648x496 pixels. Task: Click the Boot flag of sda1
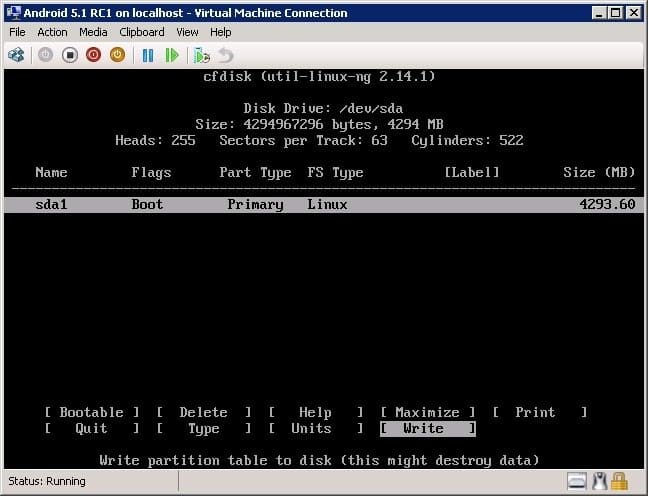147,205
